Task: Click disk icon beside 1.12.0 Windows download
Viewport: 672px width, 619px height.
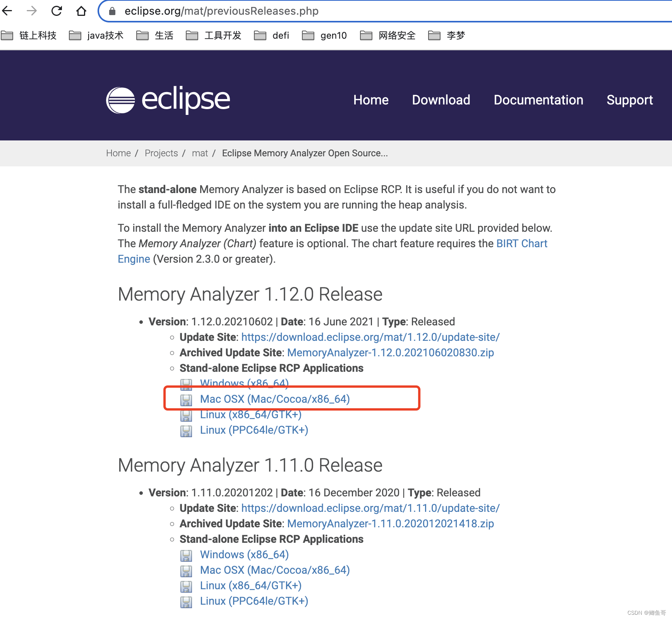Action: tap(186, 384)
